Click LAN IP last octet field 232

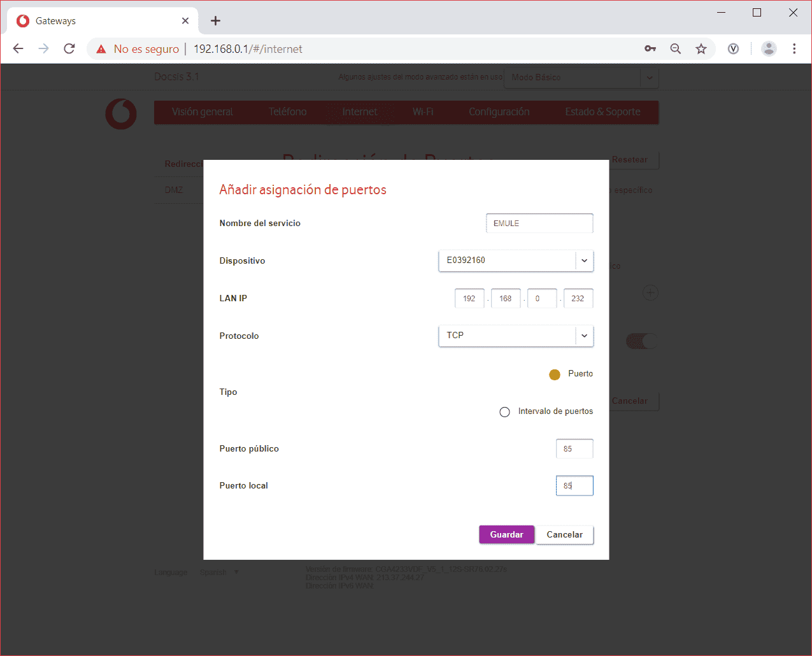(x=578, y=299)
